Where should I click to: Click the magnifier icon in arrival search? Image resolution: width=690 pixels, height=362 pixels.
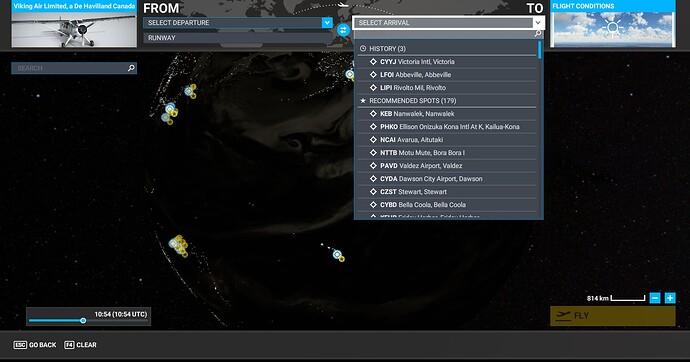537,34
